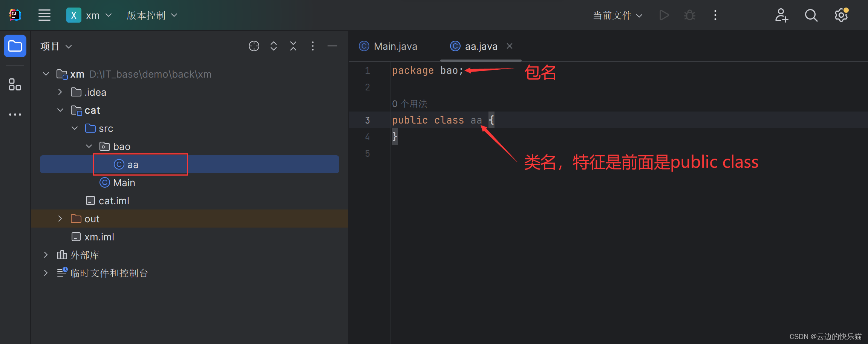The width and height of the screenshot is (868, 344).
Task: Open the more actions menu in title bar
Action: click(x=715, y=15)
